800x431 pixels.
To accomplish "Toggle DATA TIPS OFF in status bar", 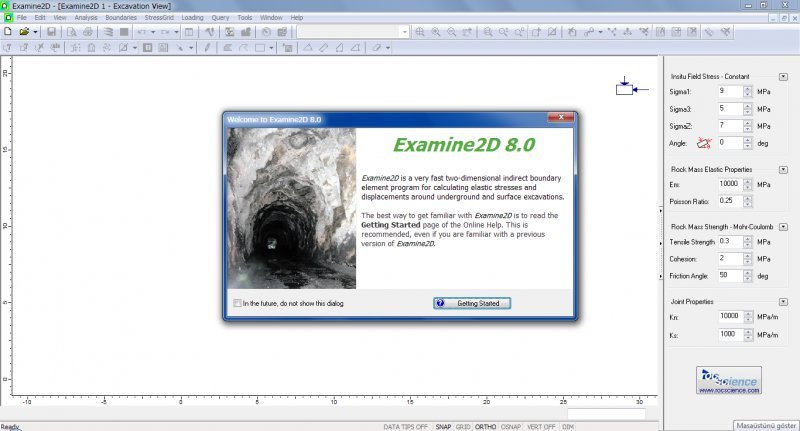I will pyautogui.click(x=405, y=427).
